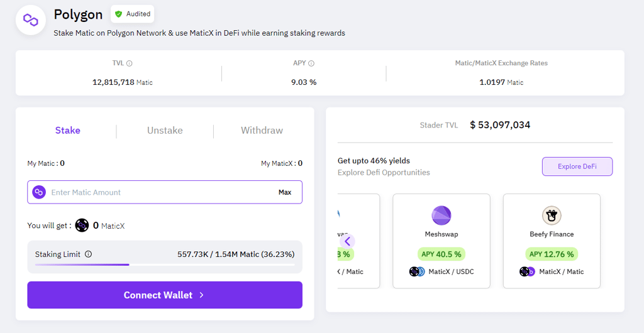Click the Connect Wallet button

[x=165, y=295]
